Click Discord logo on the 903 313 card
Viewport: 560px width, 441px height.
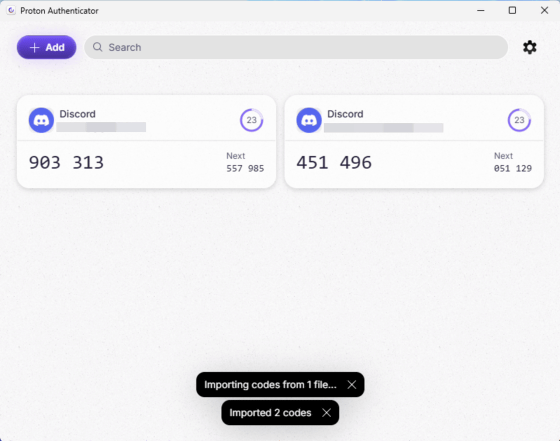(41, 120)
